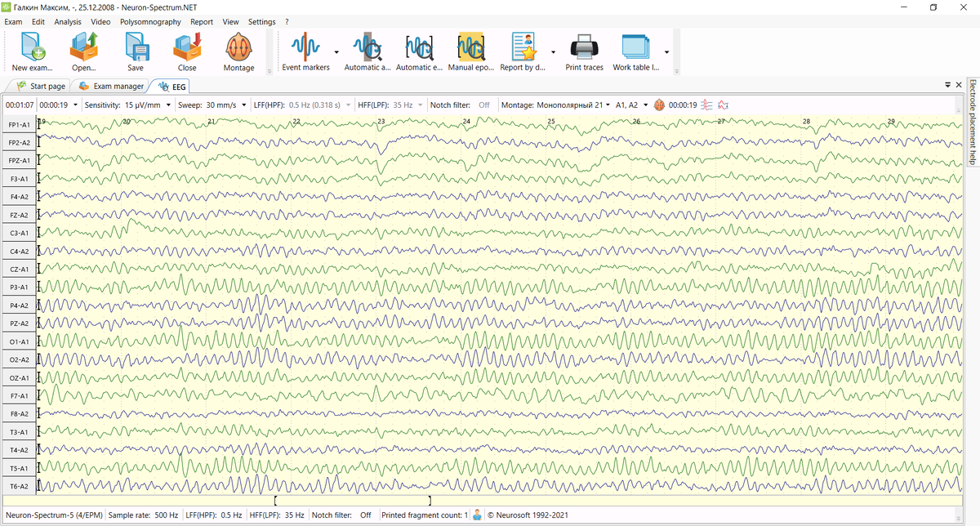Viewport: 980px width, 526px height.
Task: Open the View menu
Action: point(230,22)
